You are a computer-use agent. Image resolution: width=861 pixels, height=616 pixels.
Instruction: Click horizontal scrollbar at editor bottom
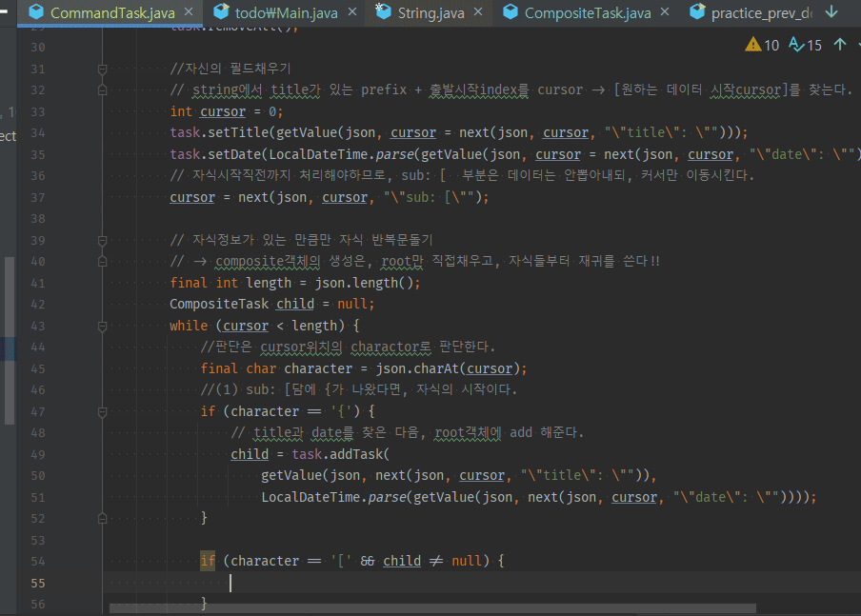[432, 608]
